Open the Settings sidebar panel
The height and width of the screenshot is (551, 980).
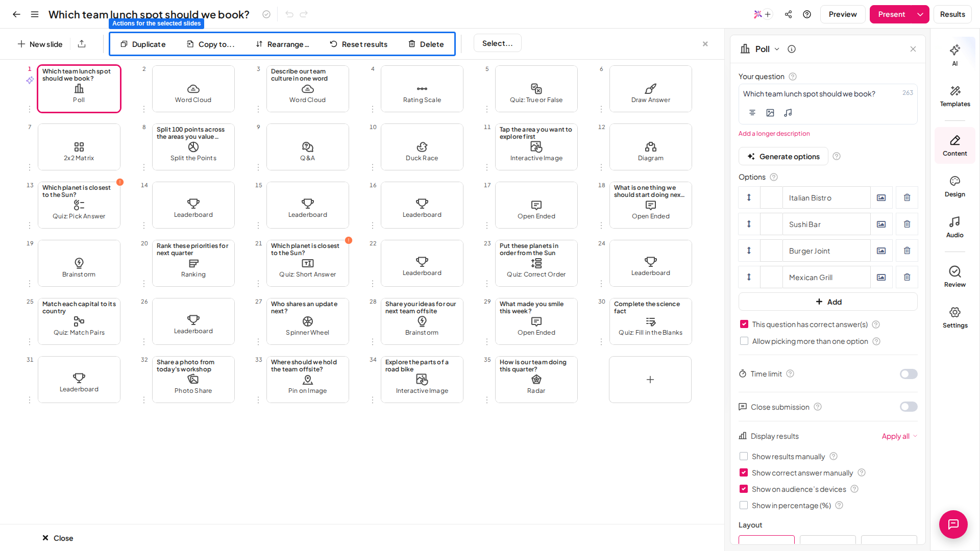(955, 317)
